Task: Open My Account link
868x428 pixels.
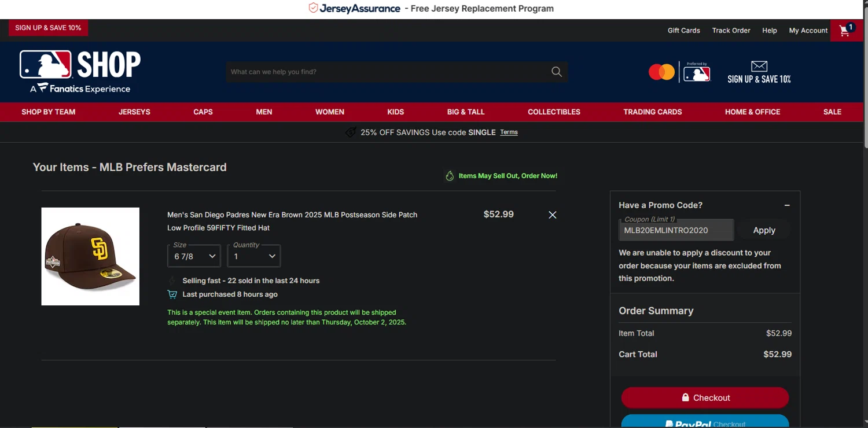Action: 808,31
